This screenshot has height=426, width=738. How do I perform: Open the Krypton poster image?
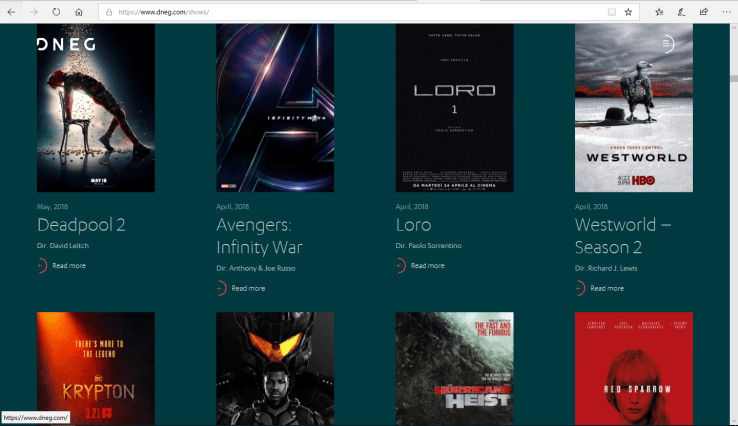(96, 368)
